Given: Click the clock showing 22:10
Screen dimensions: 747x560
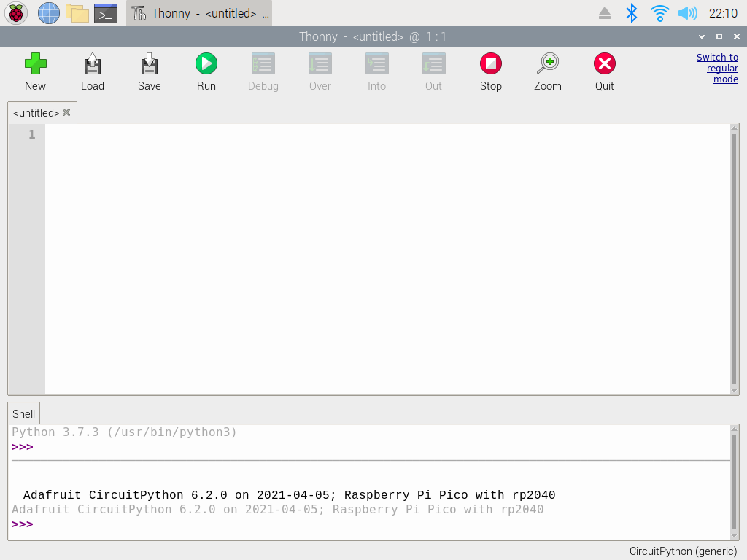Looking at the screenshot, I should tap(723, 13).
